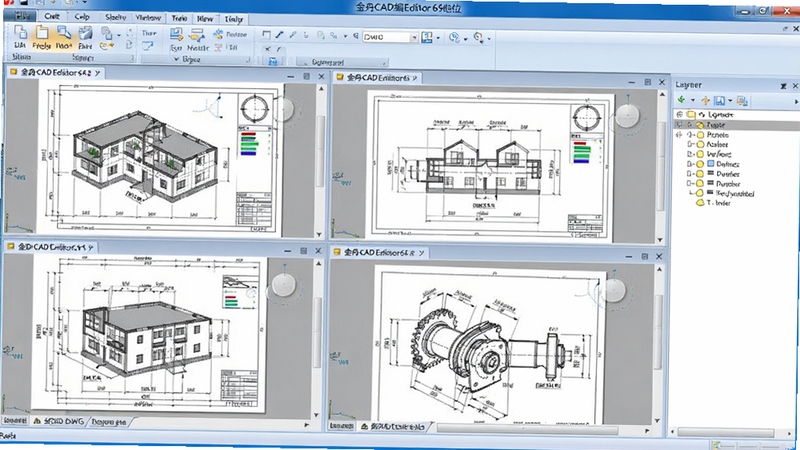This screenshot has height=450, width=800.
Task: Switch to the Tlnlyr ribbon tab
Action: [234, 19]
